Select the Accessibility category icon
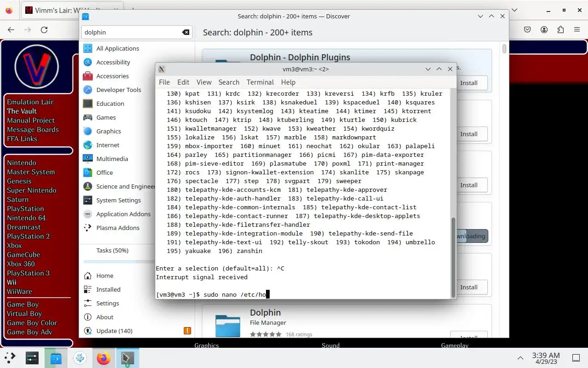Image resolution: width=588 pixels, height=368 pixels. [88, 62]
